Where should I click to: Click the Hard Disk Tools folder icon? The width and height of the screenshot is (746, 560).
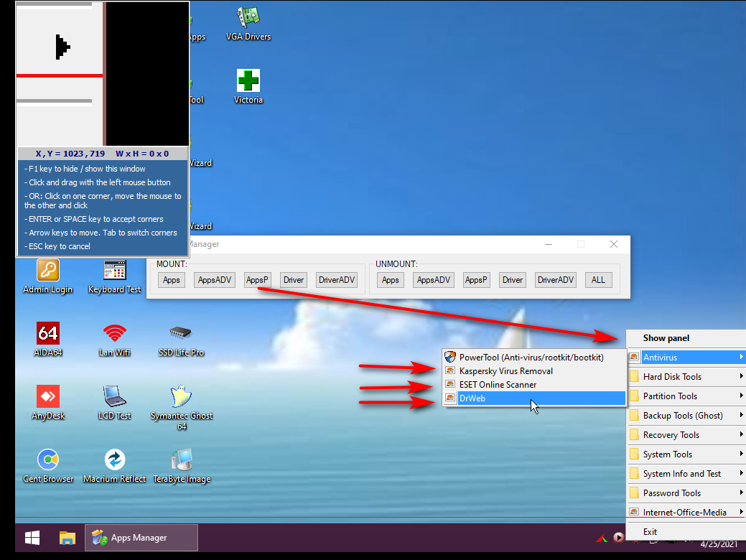click(634, 377)
